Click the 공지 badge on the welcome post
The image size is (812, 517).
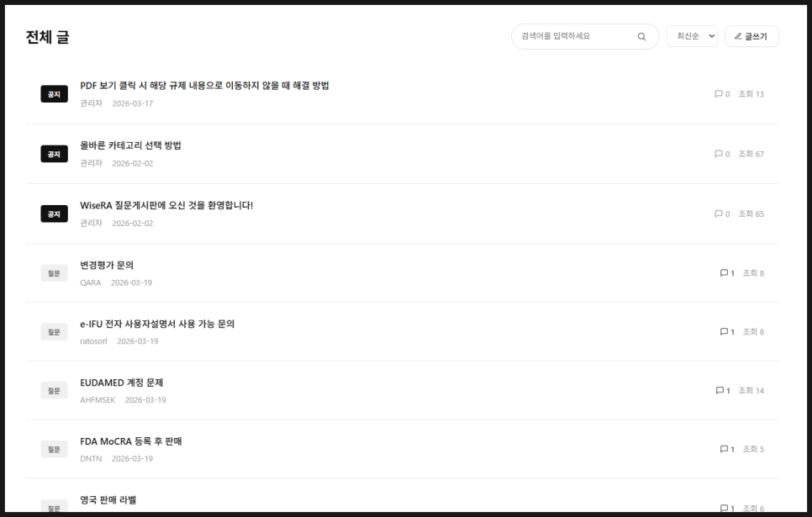(x=54, y=214)
